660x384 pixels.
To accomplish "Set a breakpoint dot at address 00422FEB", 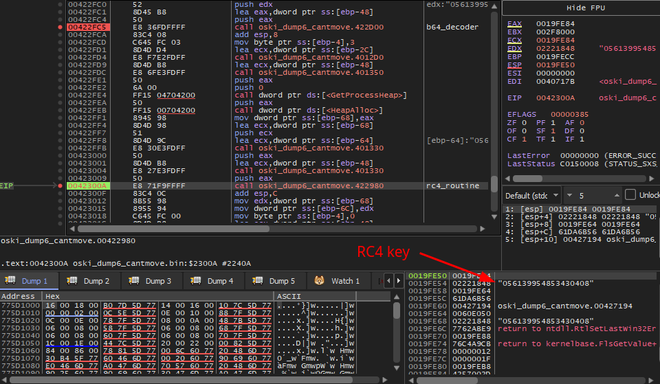I will click(x=60, y=111).
